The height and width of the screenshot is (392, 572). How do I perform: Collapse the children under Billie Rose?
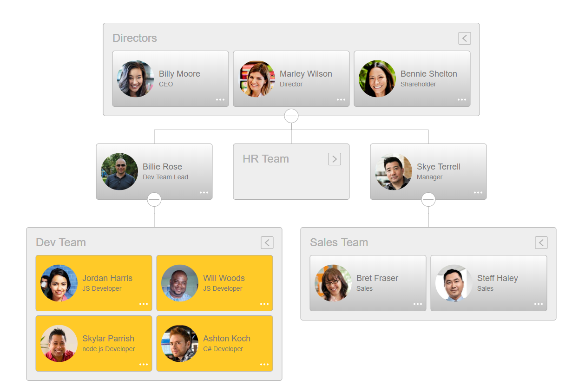154,199
